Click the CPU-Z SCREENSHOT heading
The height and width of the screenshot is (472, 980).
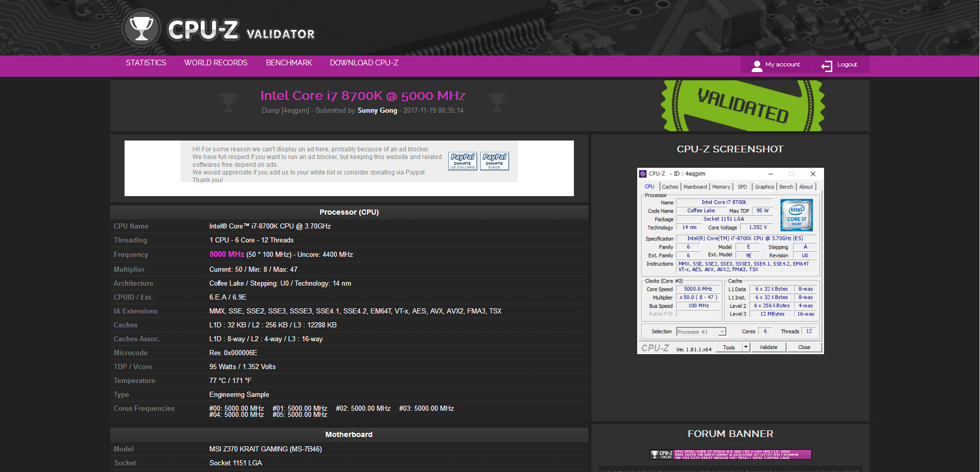point(730,149)
